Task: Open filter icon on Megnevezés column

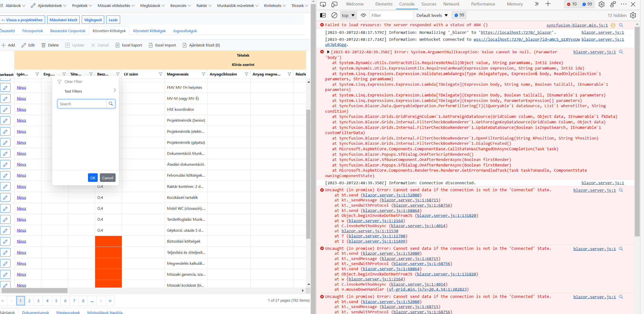Action: (203, 74)
